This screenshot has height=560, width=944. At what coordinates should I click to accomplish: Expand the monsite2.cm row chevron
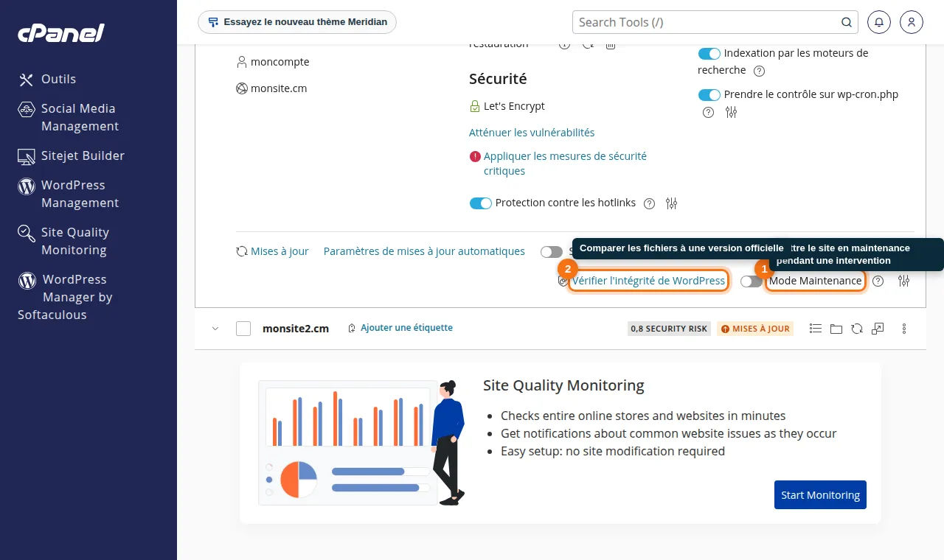point(215,329)
